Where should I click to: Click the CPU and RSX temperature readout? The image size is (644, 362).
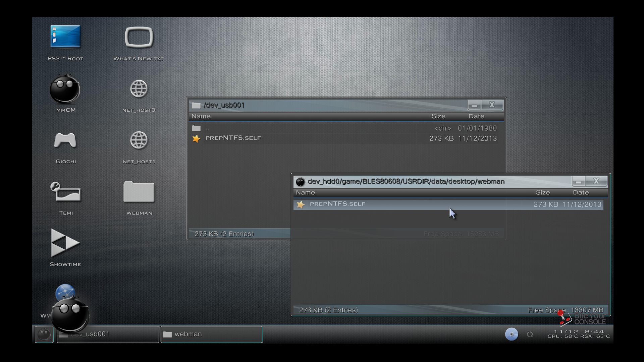coord(579,336)
